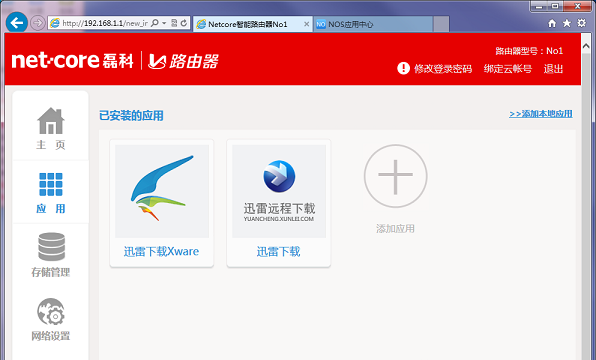Go back with the browser back arrow
The image size is (596, 360).
(x=17, y=23)
